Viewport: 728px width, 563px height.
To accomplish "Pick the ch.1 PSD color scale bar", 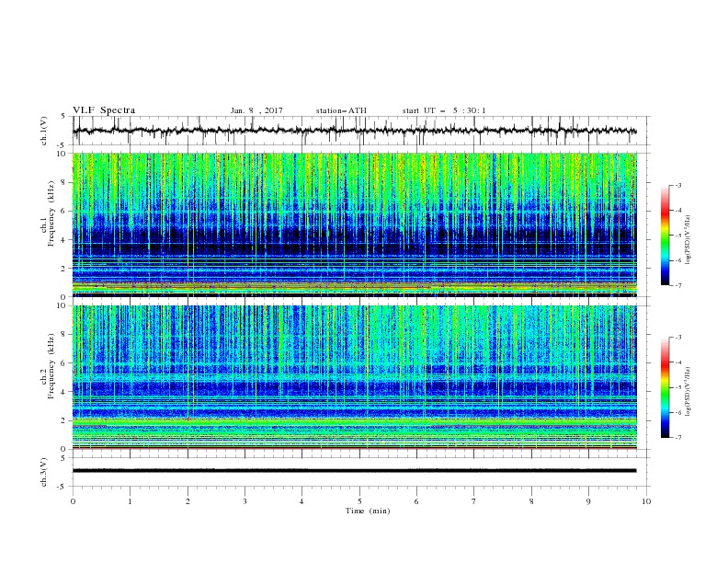I will pyautogui.click(x=665, y=236).
